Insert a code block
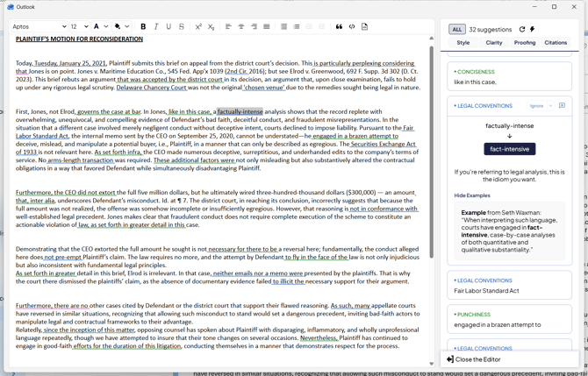This screenshot has height=376, width=588. coord(352,26)
